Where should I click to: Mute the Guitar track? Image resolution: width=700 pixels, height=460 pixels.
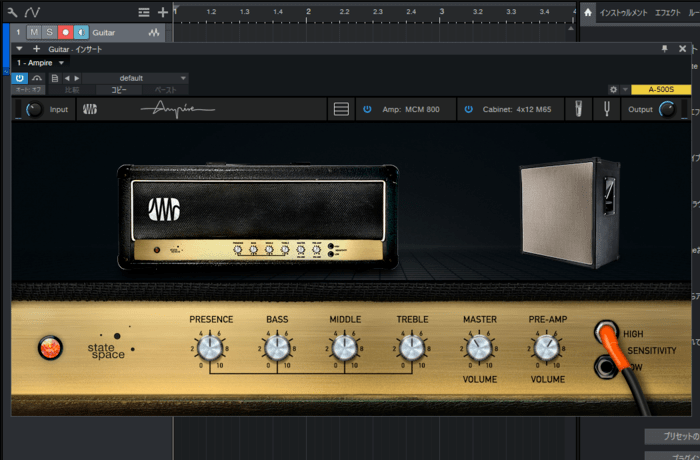(34, 33)
